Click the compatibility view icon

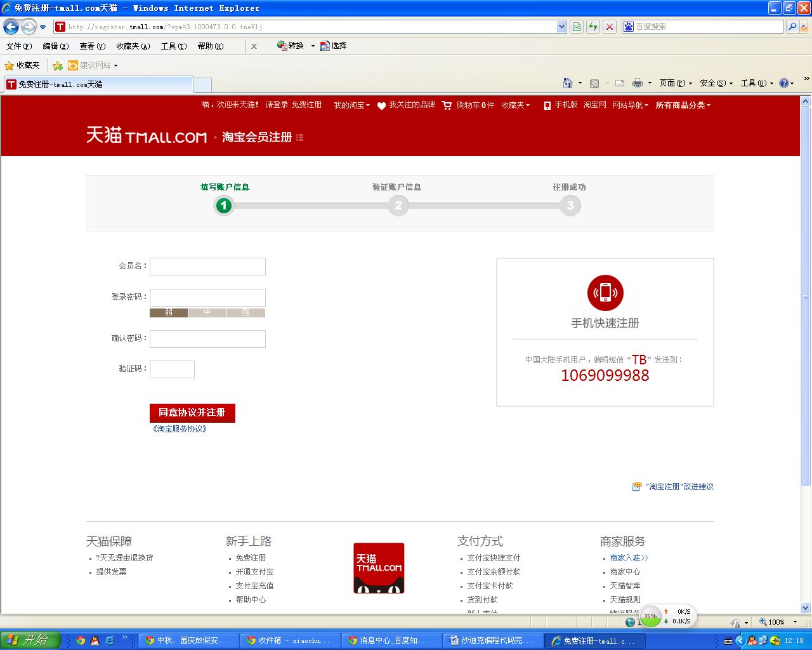point(577,27)
